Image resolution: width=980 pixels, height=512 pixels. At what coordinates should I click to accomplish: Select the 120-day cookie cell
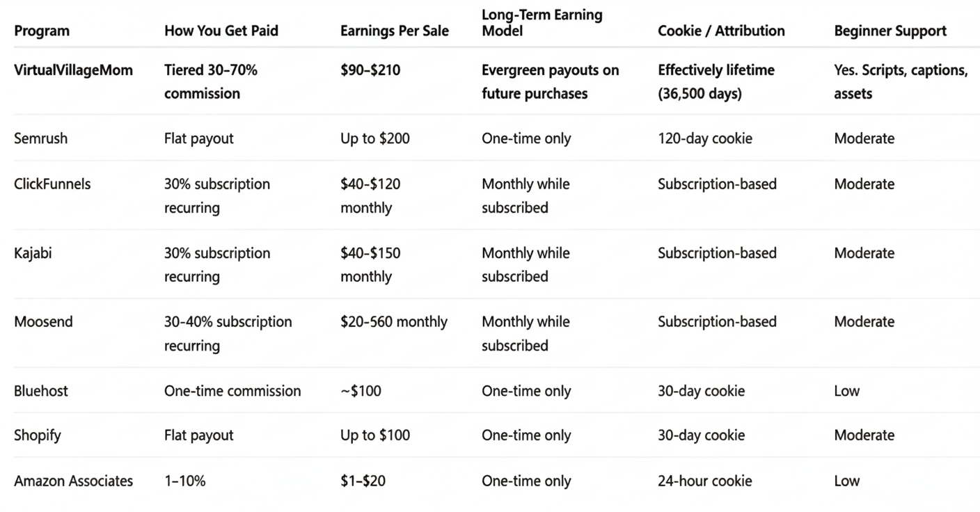point(705,138)
